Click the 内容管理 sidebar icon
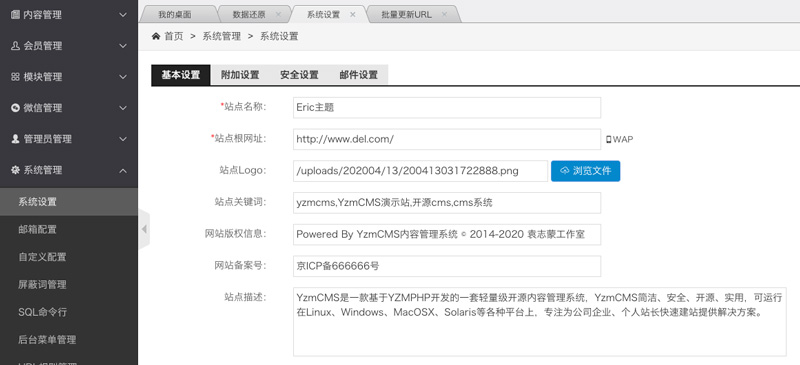The image size is (800, 365). click(x=15, y=15)
